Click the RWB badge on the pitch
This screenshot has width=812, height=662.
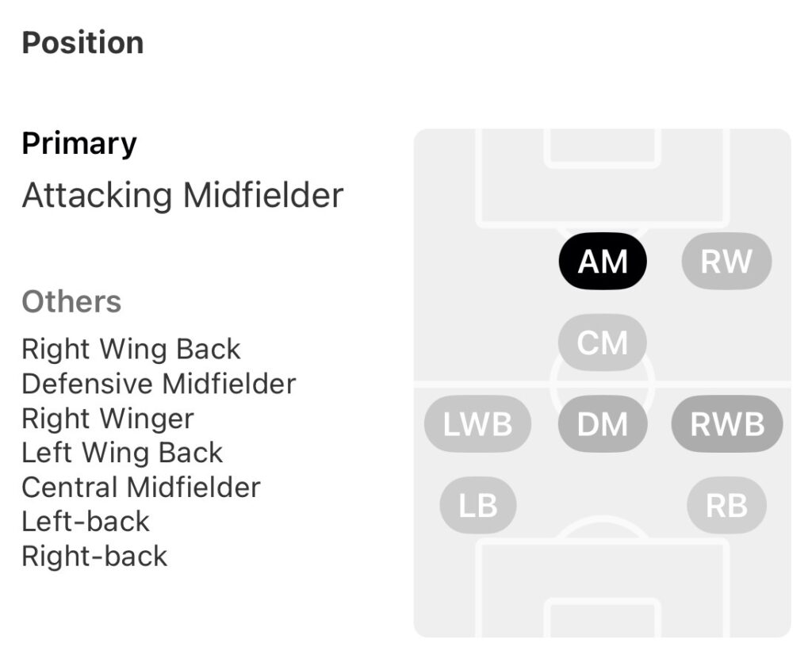tap(726, 424)
